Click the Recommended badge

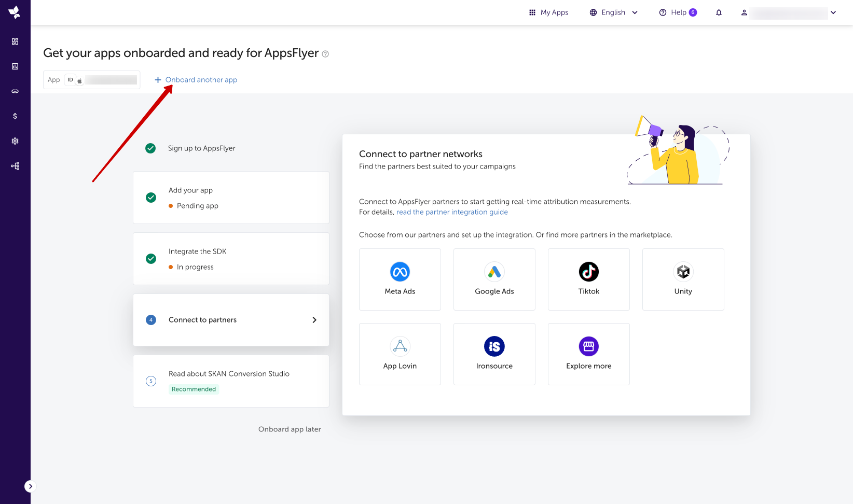click(x=194, y=389)
